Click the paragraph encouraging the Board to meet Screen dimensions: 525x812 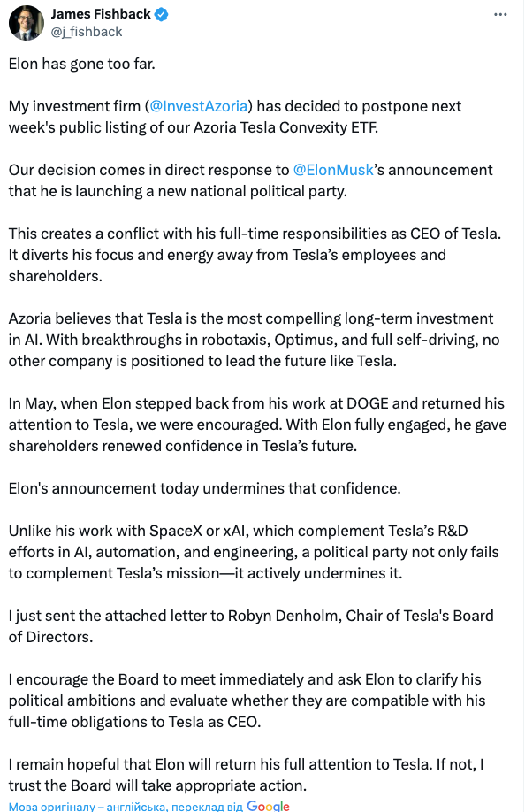click(x=247, y=701)
